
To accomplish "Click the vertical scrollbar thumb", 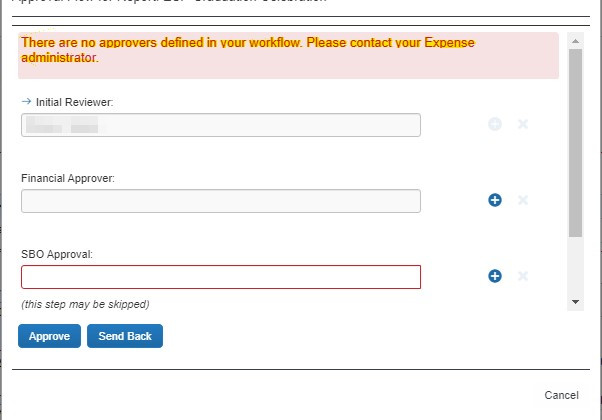I will [x=575, y=140].
